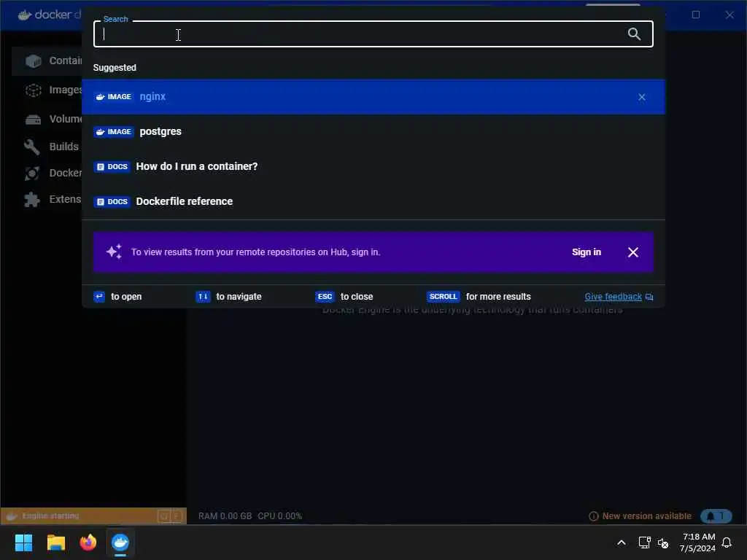This screenshot has height=560, width=747.
Task: Click the New version available notice
Action: [640, 516]
